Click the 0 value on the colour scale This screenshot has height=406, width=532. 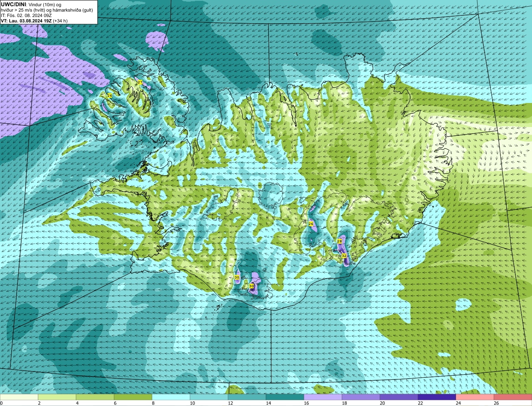pos(1,403)
